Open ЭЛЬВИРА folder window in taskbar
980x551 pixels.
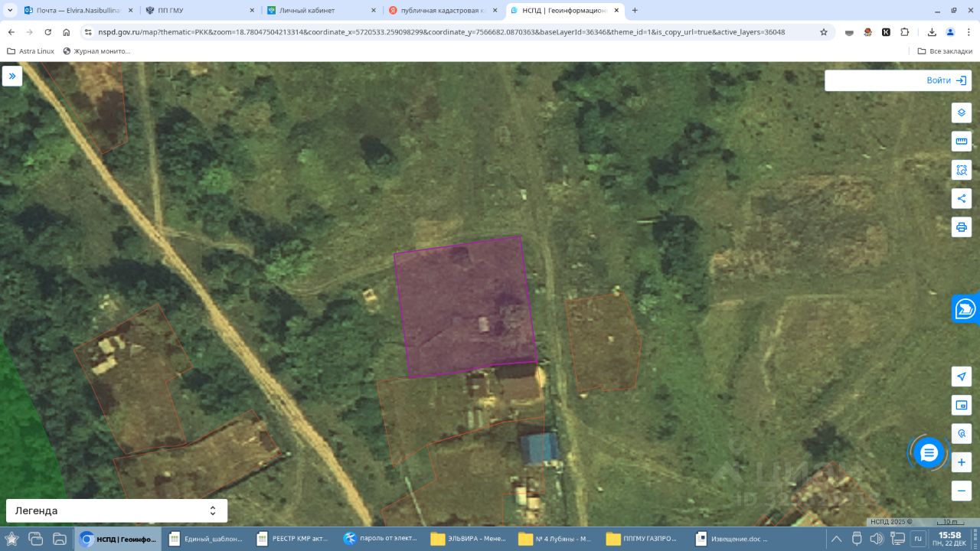[469, 539]
